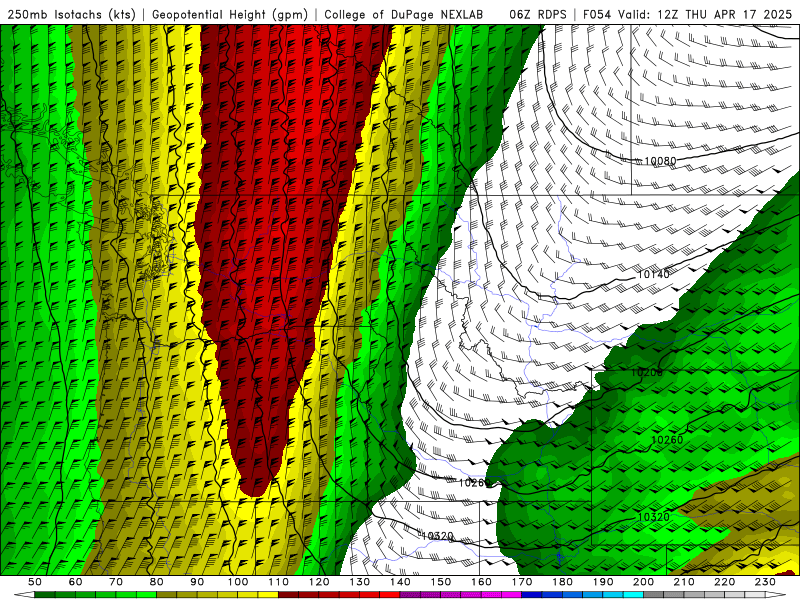Viewport: 800px width, 600px height.
Task: Click the 140 value on the colorbar scale
Action: coord(401,582)
